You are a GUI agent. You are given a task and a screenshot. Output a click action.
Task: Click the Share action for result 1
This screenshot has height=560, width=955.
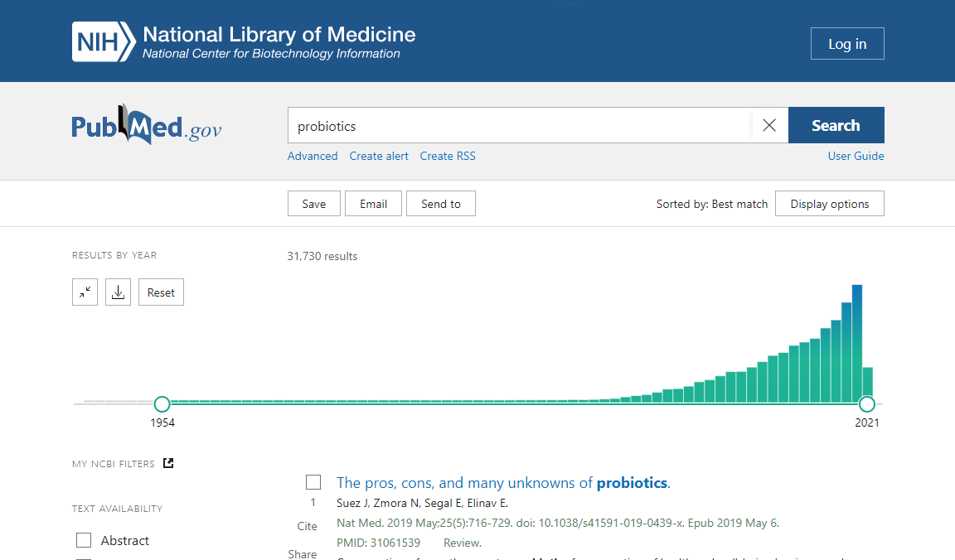[303, 554]
